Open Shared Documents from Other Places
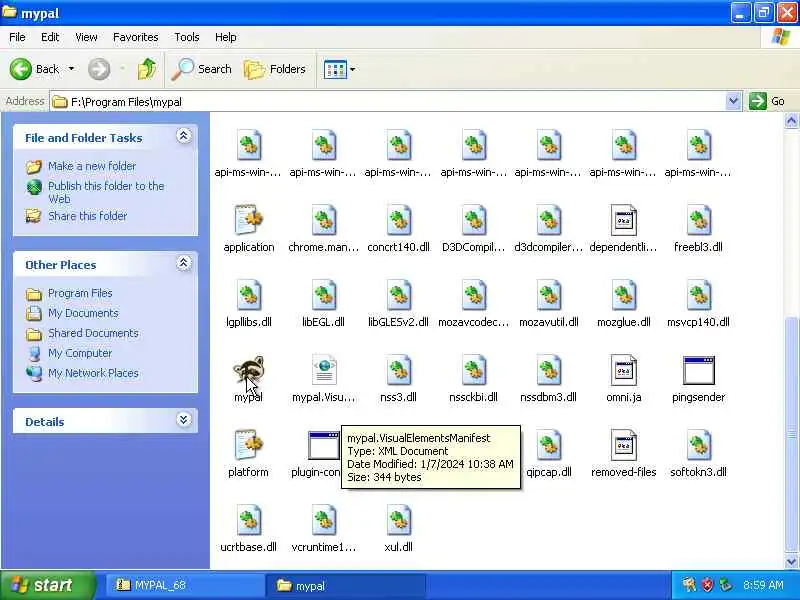Viewport: 800px width, 600px height. 93,333
